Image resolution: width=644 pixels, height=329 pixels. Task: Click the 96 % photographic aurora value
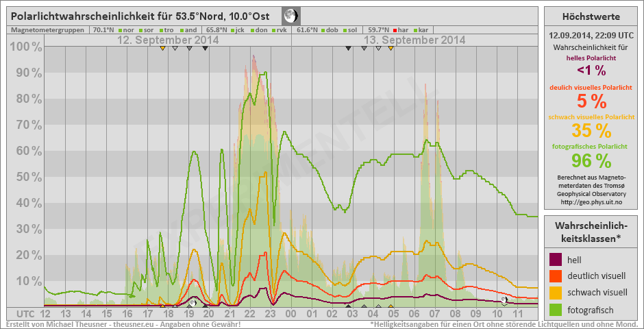point(591,160)
